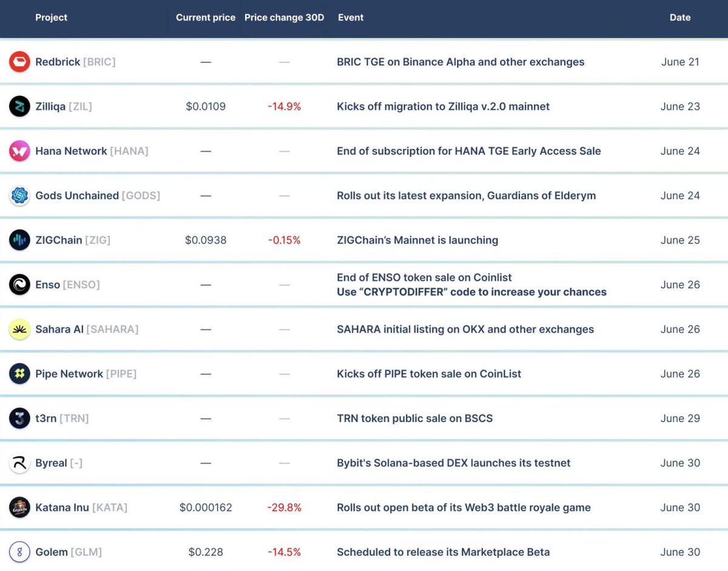Click the ZIGChain logo icon
This screenshot has height=571, width=728.
19,240
